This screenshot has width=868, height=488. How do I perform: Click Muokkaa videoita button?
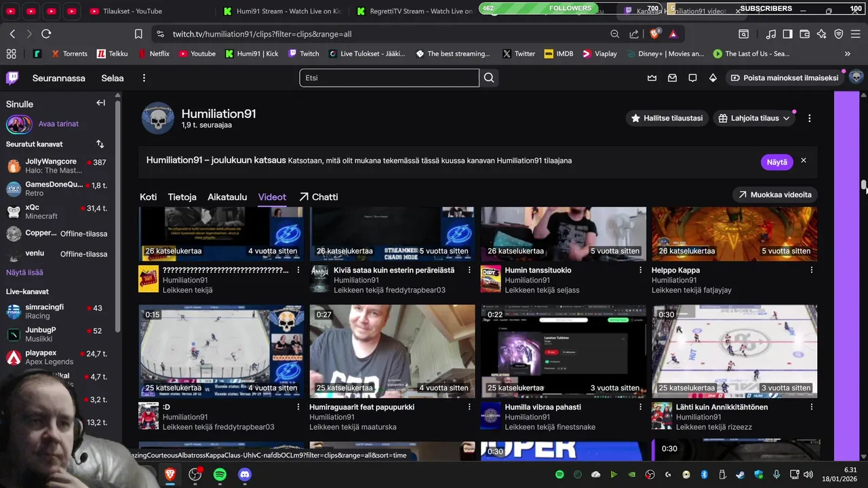[x=774, y=195]
